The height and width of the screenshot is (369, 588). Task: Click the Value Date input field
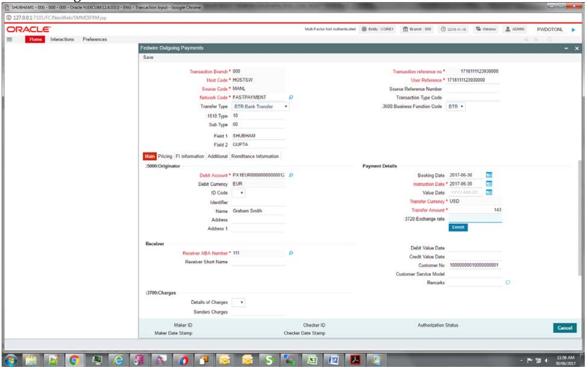pyautogui.click(x=466, y=192)
